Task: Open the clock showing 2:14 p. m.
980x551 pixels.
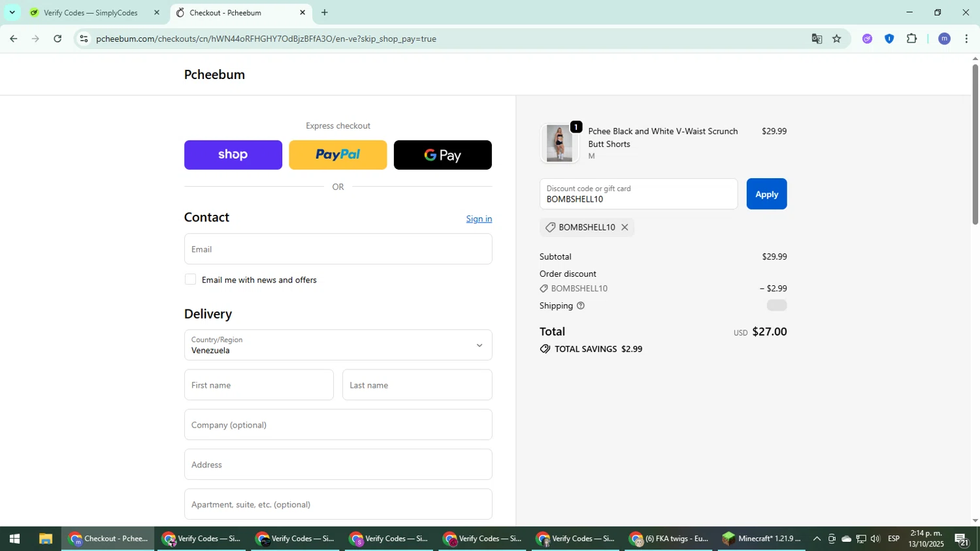Action: tap(926, 539)
